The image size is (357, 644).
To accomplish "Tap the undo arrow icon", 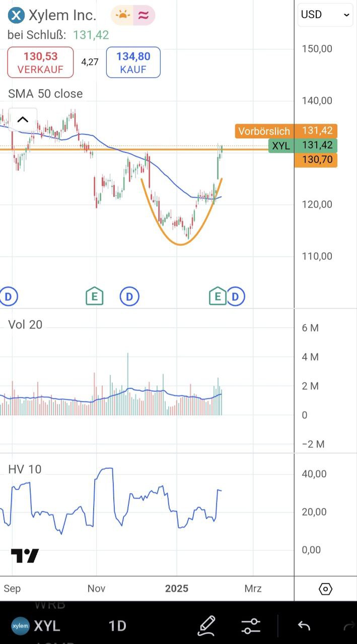I will click(304, 625).
